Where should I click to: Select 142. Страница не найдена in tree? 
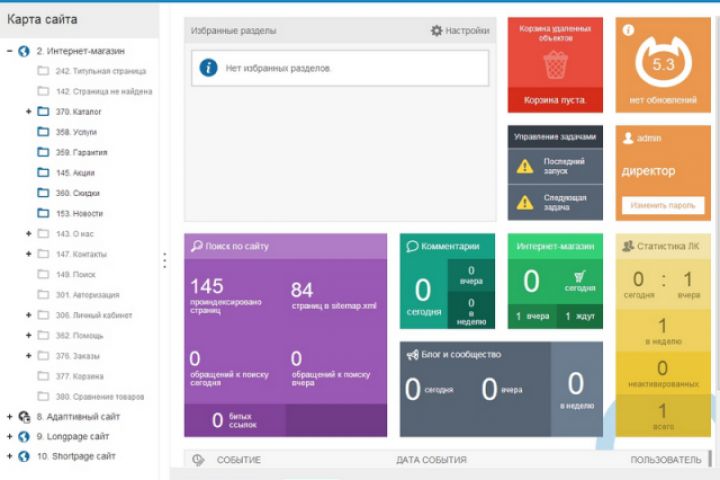point(104,91)
